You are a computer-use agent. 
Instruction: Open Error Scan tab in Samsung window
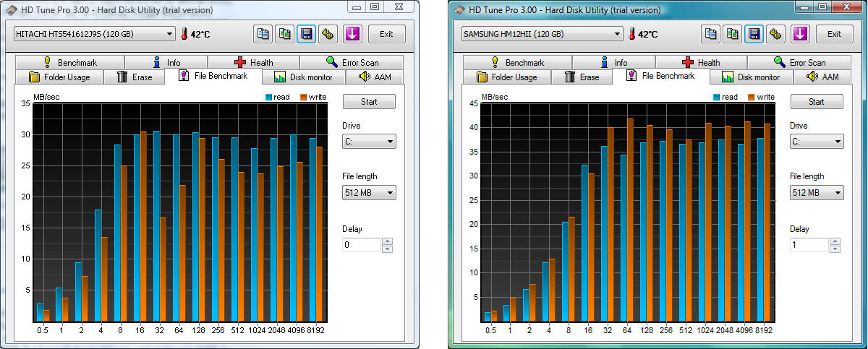800,63
